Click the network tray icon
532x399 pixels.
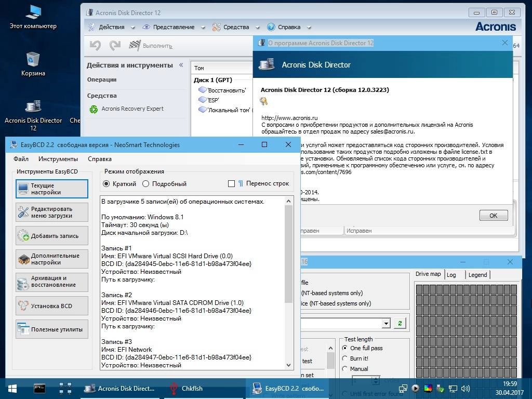click(x=453, y=389)
